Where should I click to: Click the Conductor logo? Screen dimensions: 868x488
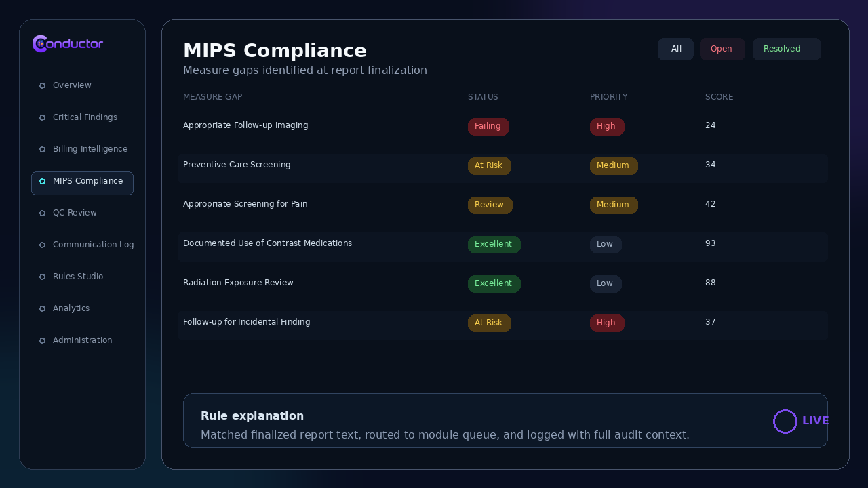(68, 44)
